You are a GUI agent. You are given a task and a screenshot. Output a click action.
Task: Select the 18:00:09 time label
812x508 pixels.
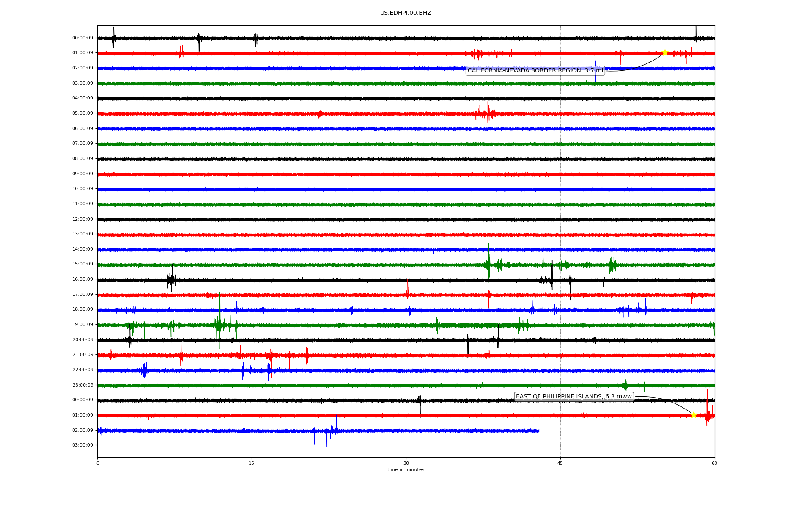[82, 309]
